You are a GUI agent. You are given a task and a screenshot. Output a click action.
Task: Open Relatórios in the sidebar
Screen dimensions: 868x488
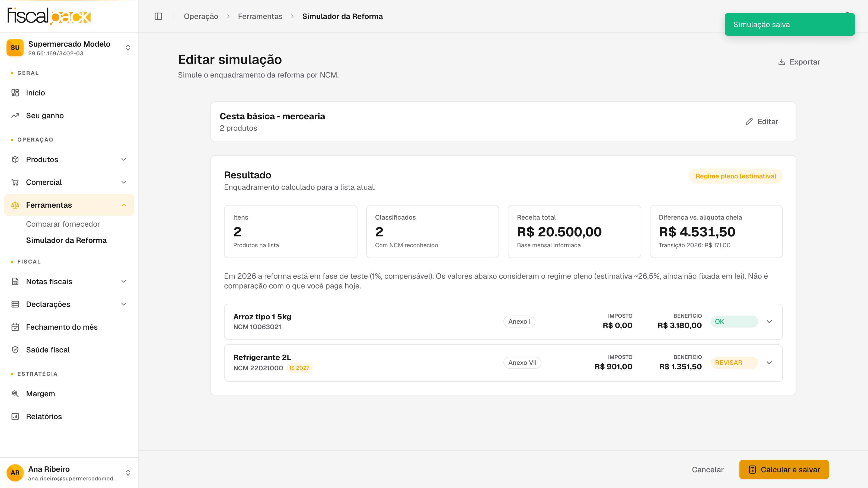69,416
